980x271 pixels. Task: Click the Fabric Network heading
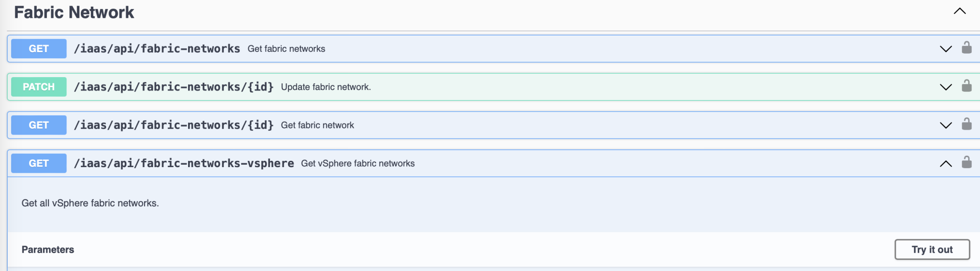point(74,12)
